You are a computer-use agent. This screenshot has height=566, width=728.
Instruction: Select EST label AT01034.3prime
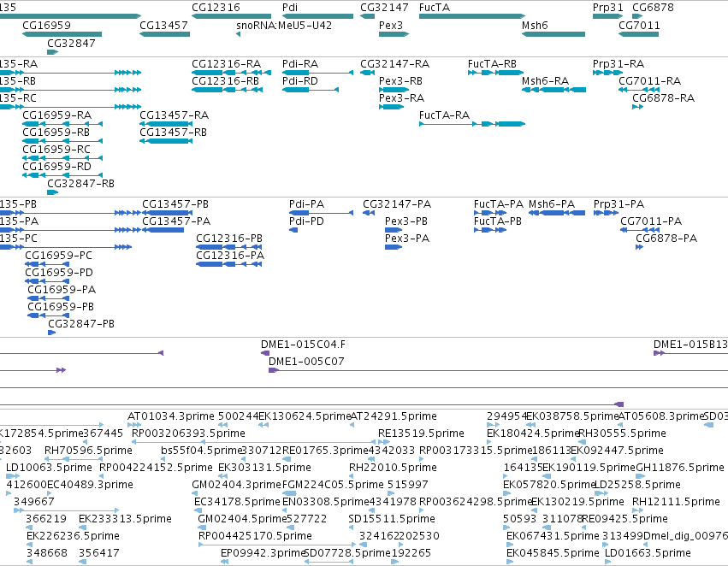[171, 416]
